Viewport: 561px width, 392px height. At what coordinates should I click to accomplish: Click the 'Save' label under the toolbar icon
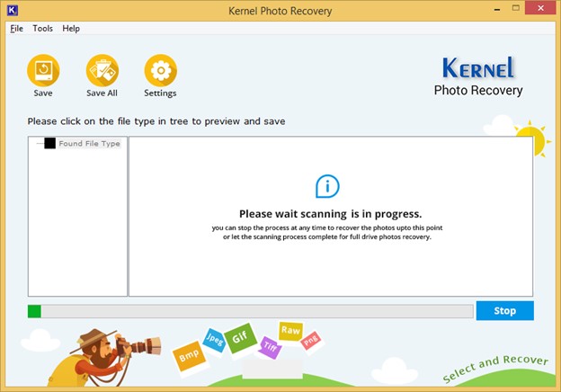pos(43,93)
